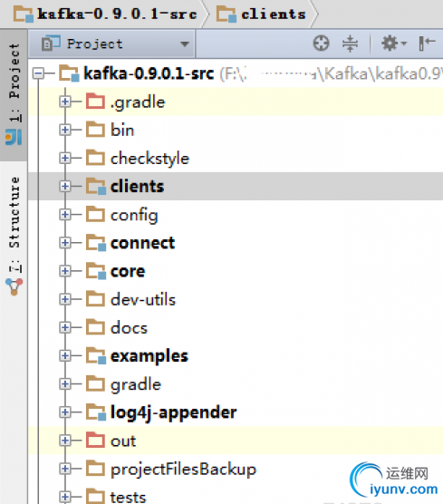Image resolution: width=443 pixels, height=504 pixels.
Task: Expand the clients module
Action: coord(65,187)
